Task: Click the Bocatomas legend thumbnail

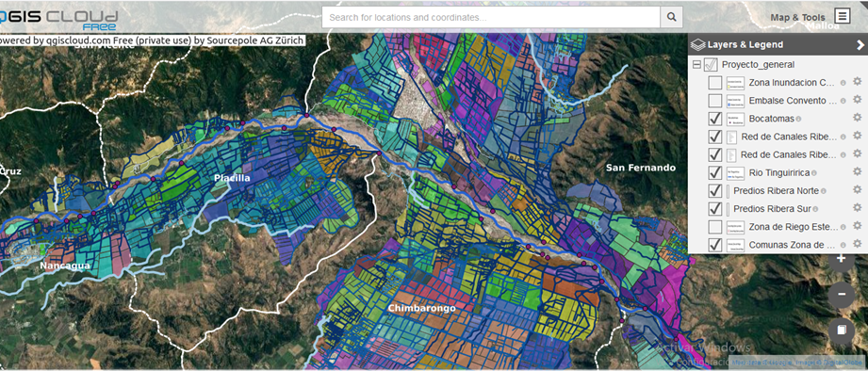Action: 736,119
